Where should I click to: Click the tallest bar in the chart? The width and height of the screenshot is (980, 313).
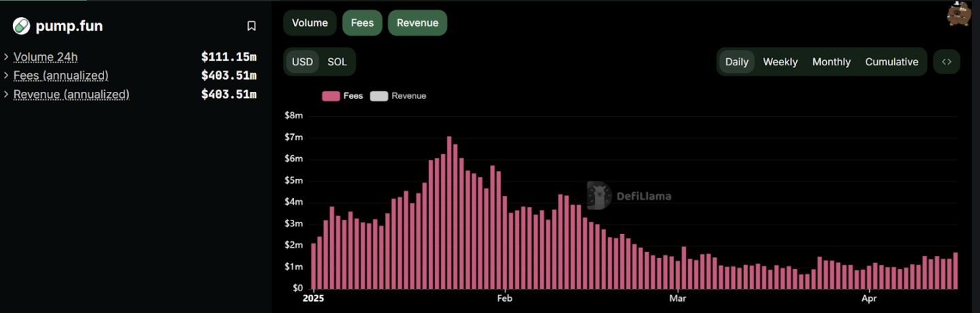tap(449, 212)
